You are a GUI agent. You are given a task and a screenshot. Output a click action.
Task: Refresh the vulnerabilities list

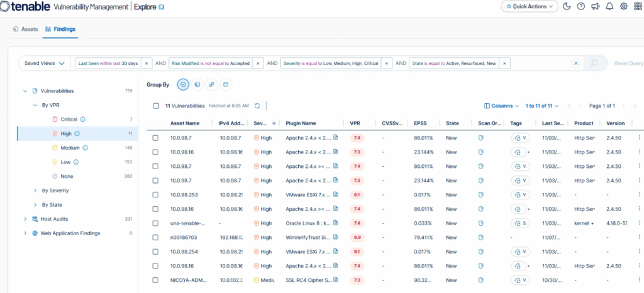tap(257, 106)
